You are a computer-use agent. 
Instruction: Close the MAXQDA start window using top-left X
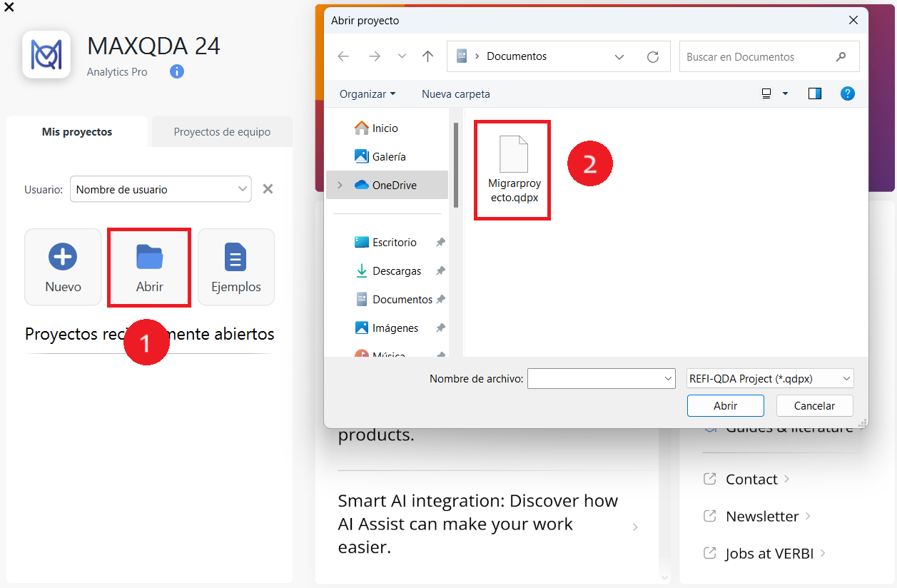coord(9,7)
